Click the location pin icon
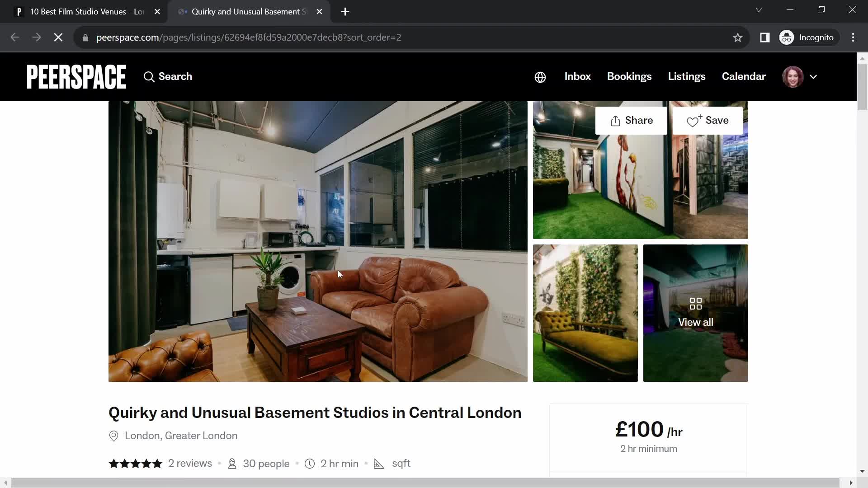Image resolution: width=868 pixels, height=488 pixels. (114, 436)
